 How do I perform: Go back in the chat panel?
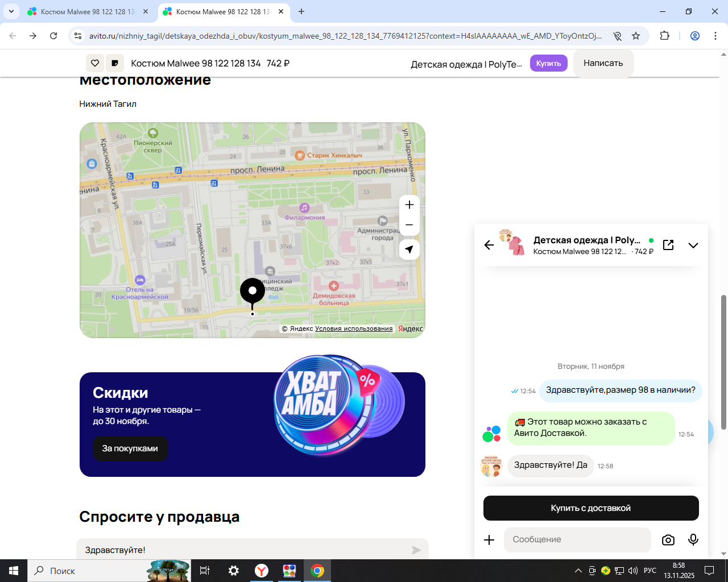click(489, 245)
